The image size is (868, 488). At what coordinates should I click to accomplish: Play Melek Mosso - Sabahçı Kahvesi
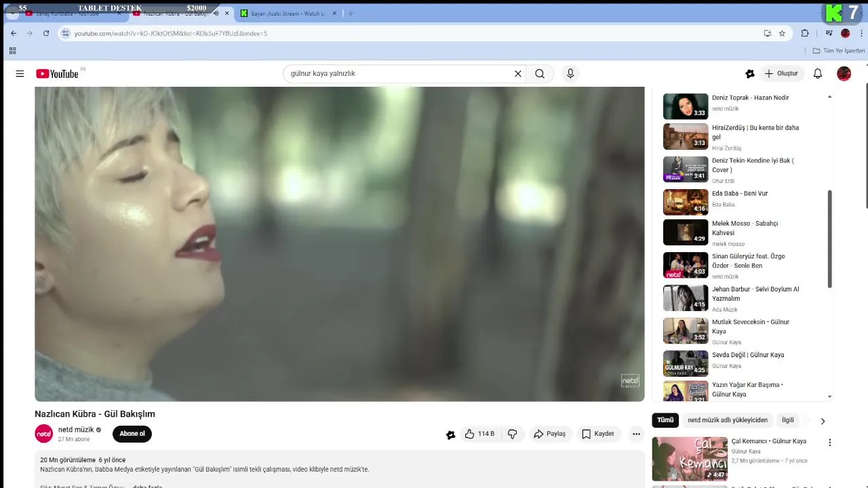coord(739,232)
